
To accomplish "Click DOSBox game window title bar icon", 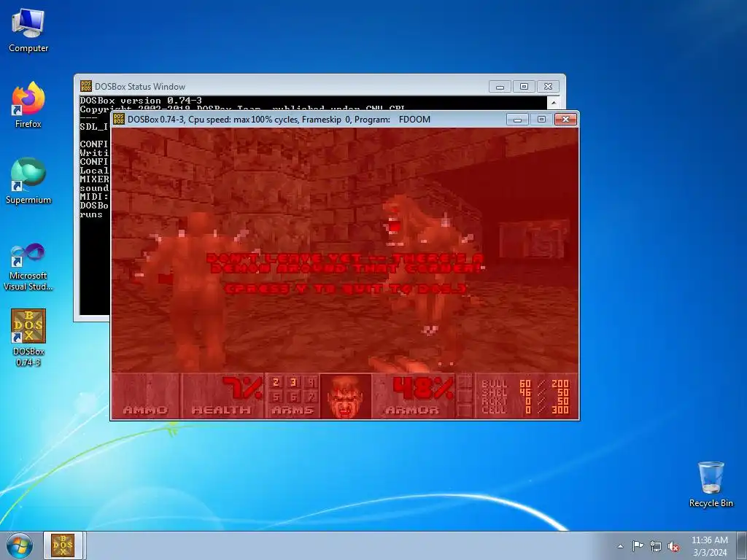I will 119,119.
